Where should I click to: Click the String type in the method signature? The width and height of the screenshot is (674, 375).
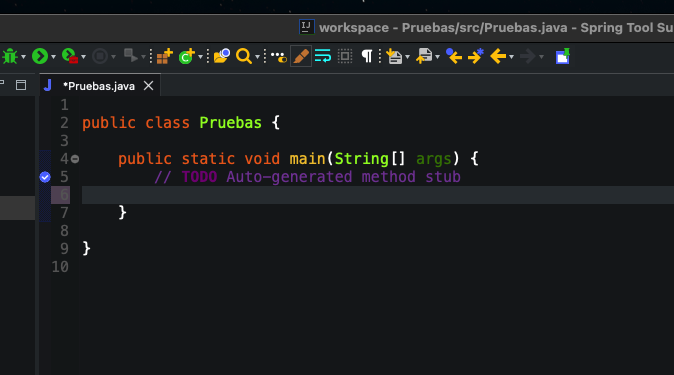(x=362, y=159)
